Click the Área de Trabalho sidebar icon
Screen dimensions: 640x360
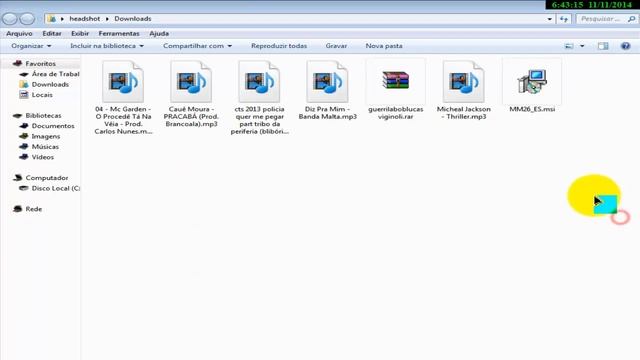(24, 74)
